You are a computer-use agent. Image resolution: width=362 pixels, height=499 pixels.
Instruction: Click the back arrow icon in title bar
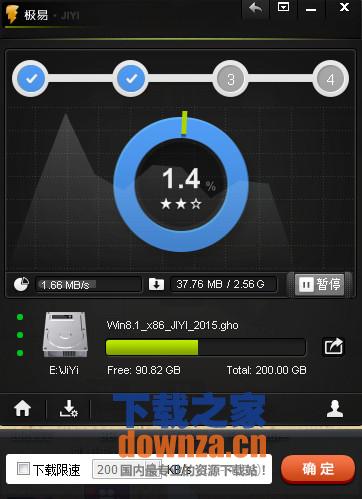coord(255,8)
